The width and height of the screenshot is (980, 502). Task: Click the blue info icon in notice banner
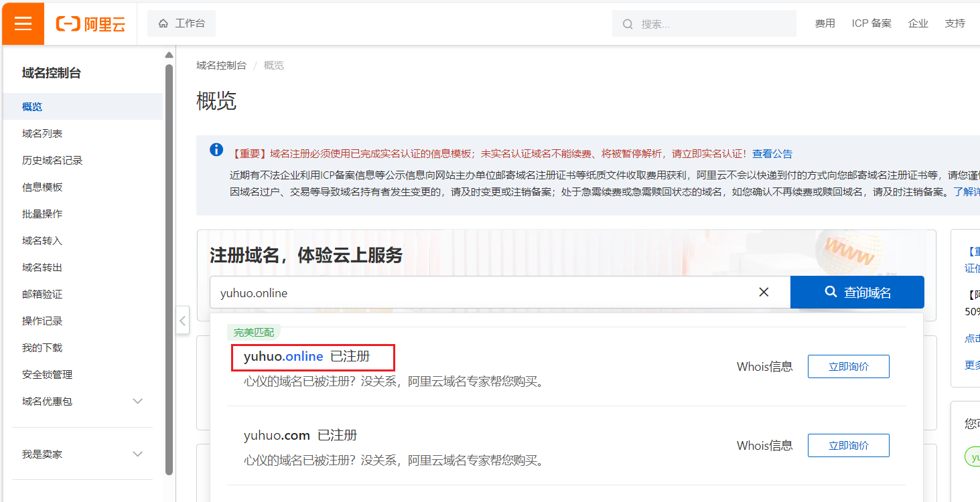[216, 150]
